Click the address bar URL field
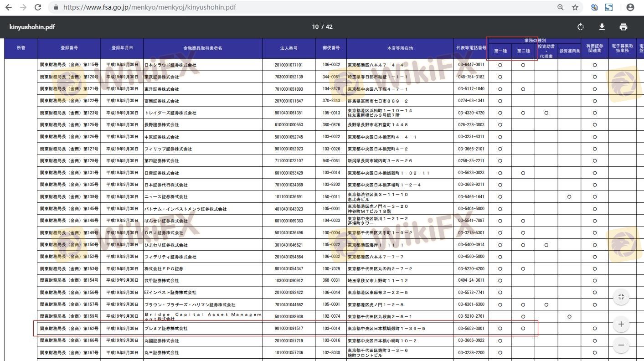Screen dimensions: 644x361 coord(273,7)
